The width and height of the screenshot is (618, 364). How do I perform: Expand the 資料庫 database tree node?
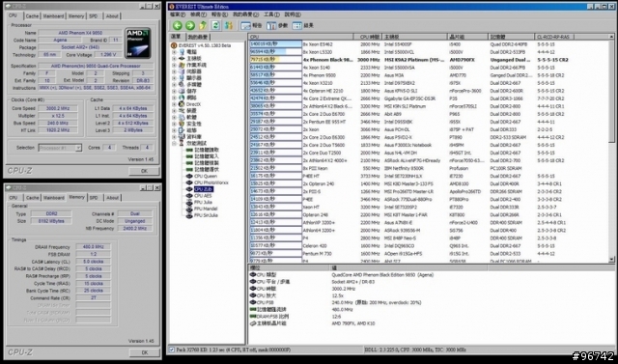point(174,137)
